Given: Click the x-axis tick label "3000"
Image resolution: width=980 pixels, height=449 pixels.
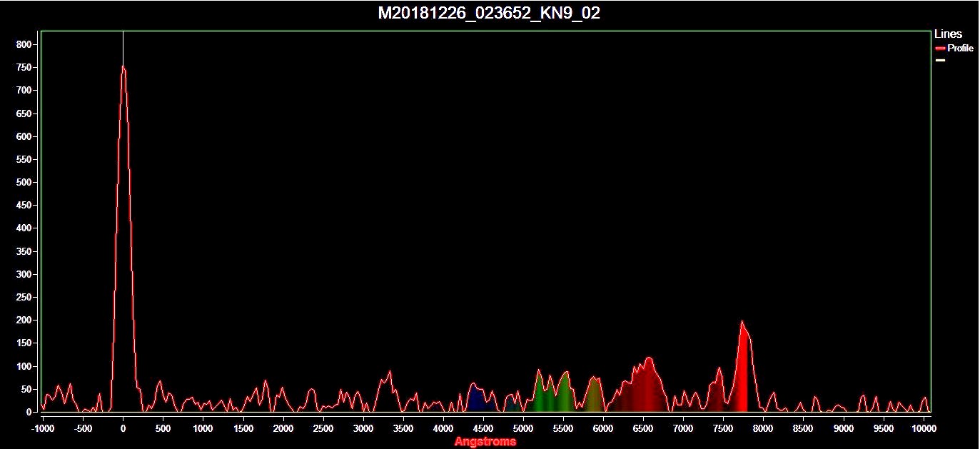Looking at the screenshot, I should point(363,428).
